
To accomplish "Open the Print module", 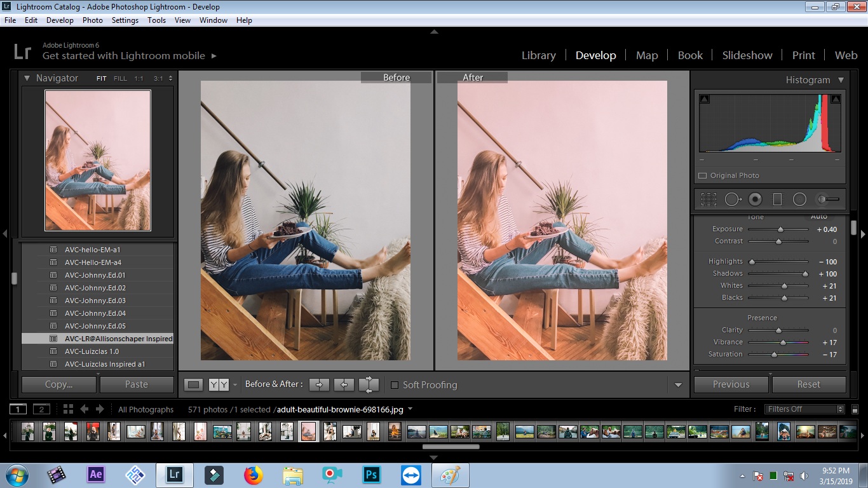I will (803, 55).
